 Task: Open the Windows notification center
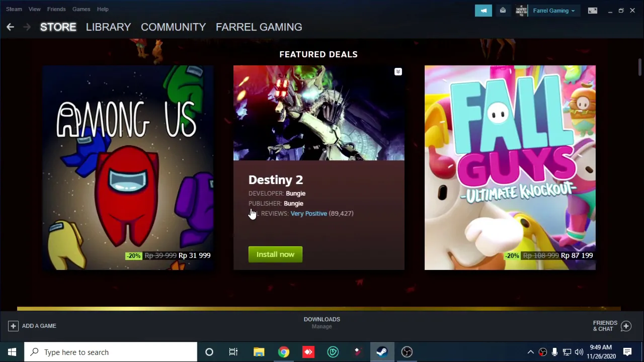pos(627,352)
